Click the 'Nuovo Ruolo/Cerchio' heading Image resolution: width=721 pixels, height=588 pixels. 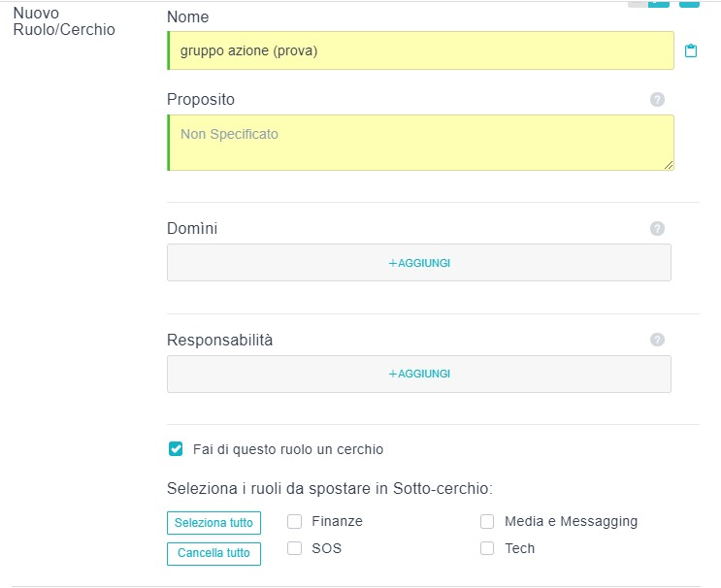[64, 21]
